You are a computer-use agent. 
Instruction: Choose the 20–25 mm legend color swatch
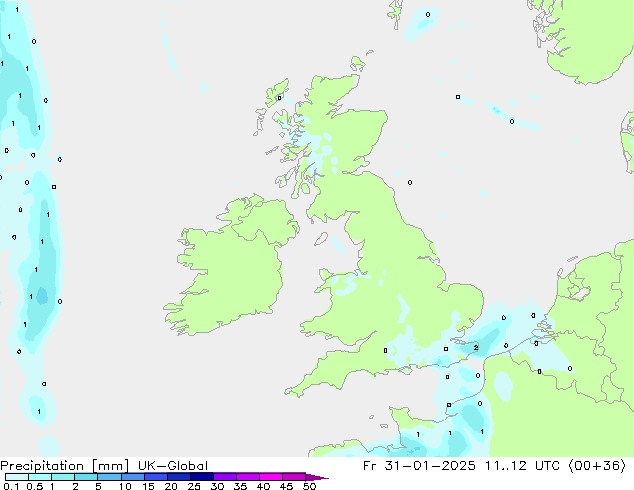178,477
